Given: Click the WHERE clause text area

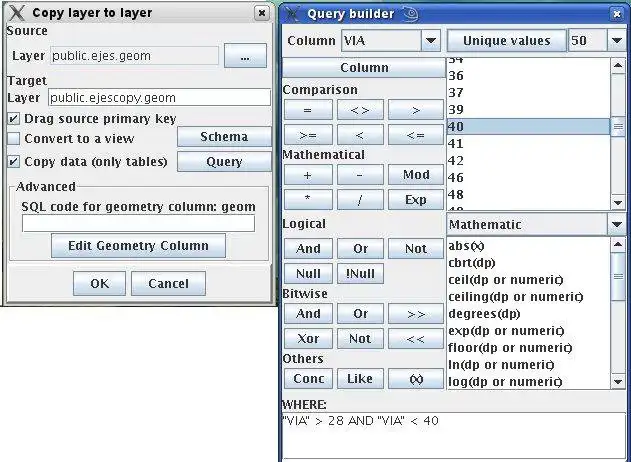Looking at the screenshot, I should (x=456, y=435).
